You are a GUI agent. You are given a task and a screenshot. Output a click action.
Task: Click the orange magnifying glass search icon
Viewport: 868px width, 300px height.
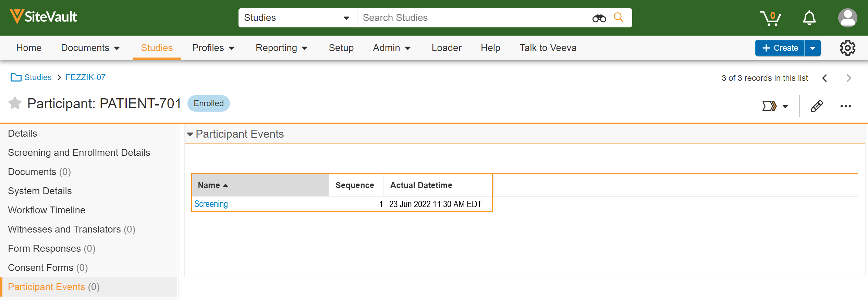click(618, 17)
